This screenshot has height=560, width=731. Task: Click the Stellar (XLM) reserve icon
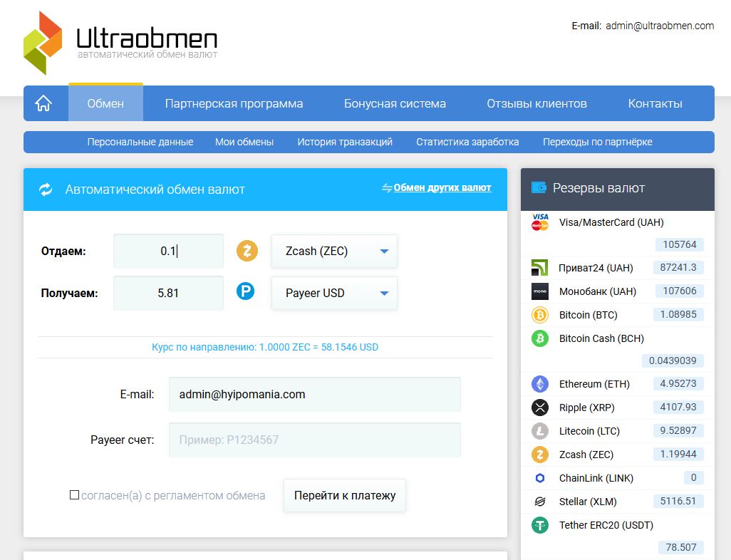pyautogui.click(x=540, y=502)
